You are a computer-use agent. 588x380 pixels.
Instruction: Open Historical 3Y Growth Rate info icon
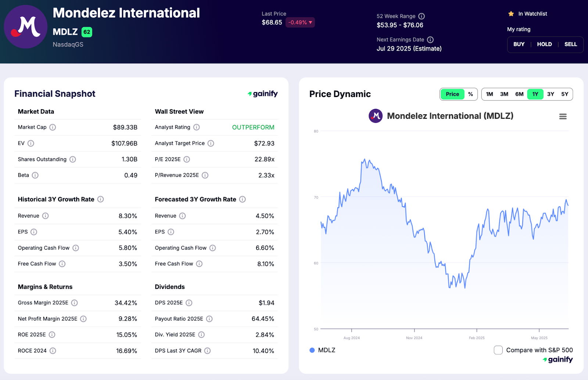100,199
